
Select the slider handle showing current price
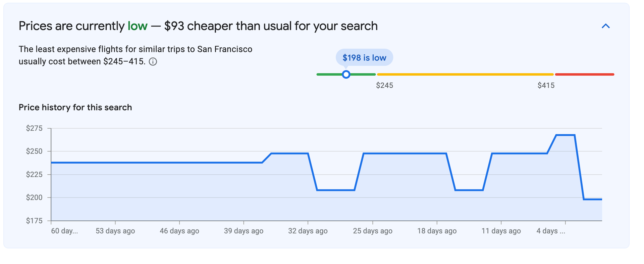click(346, 74)
